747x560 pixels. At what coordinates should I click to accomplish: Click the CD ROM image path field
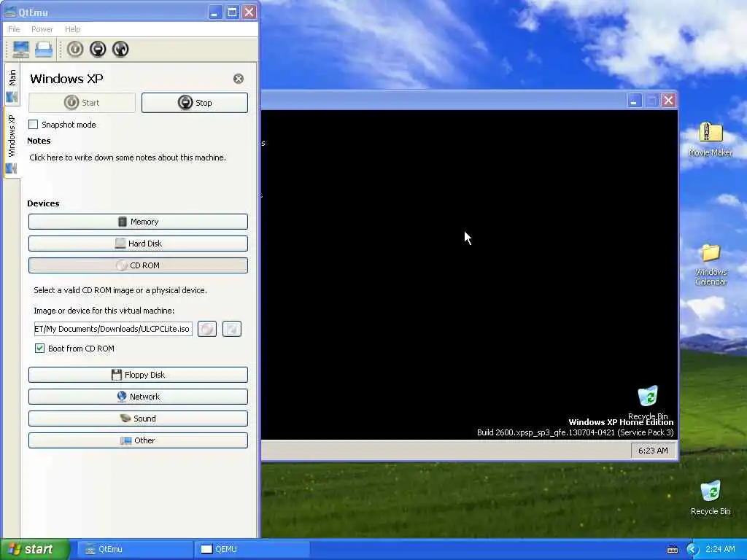113,329
